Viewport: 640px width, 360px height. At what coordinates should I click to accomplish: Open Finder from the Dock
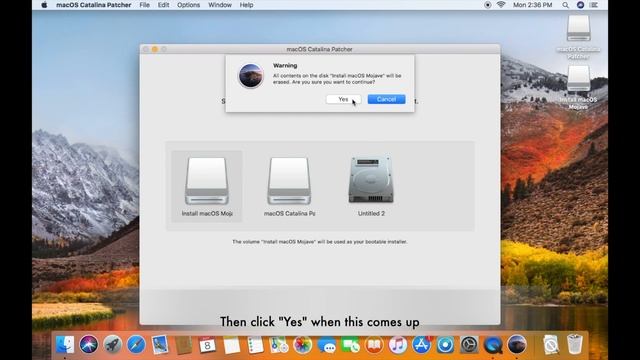(x=65, y=345)
